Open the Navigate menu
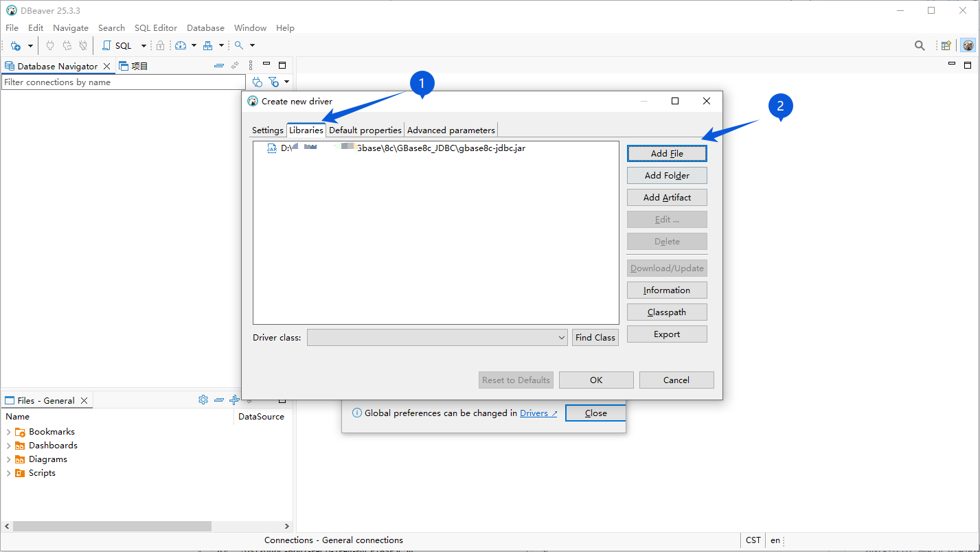980x552 pixels. (x=71, y=28)
